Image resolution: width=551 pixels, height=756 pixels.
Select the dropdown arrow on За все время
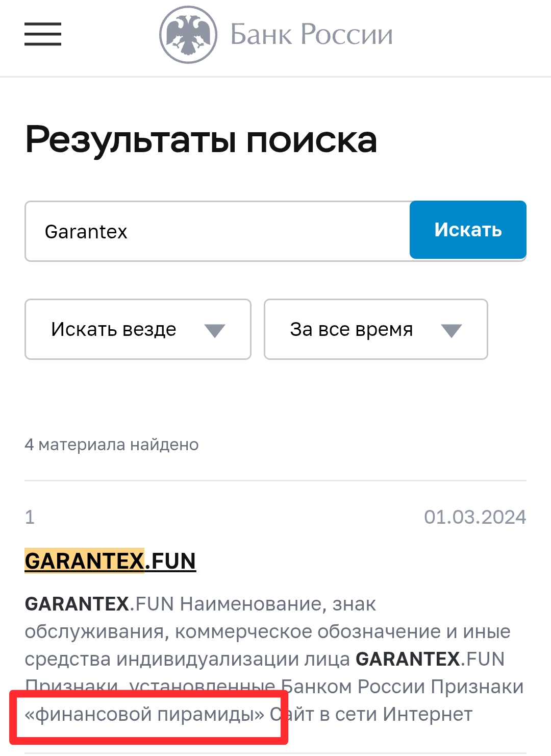tap(451, 330)
